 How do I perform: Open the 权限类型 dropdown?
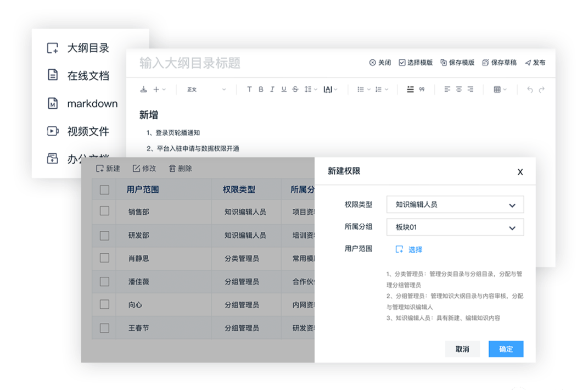pos(455,204)
